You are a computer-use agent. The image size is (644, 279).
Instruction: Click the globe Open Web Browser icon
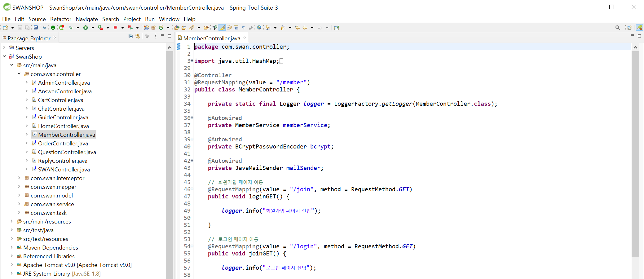(x=259, y=28)
